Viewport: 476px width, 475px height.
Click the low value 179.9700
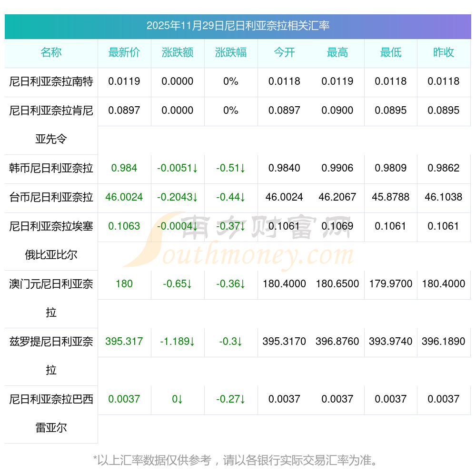[391, 284]
